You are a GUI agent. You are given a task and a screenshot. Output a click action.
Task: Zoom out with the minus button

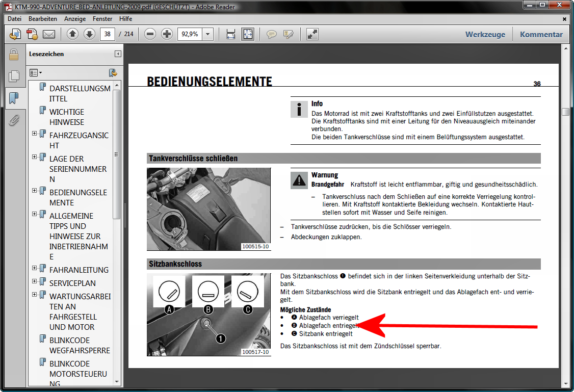tap(150, 35)
